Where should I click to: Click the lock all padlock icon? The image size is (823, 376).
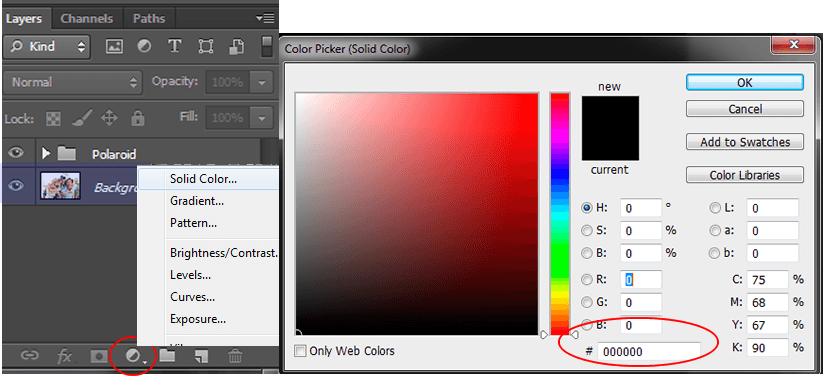click(x=138, y=117)
